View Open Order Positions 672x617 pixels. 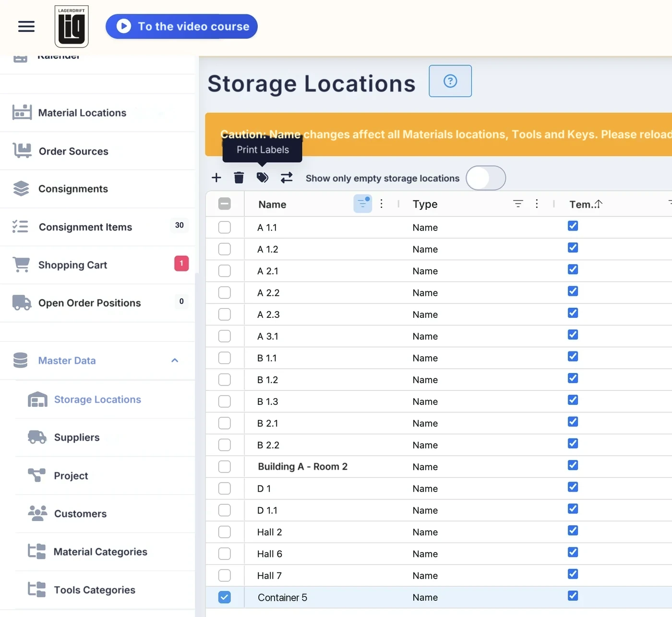97,303
